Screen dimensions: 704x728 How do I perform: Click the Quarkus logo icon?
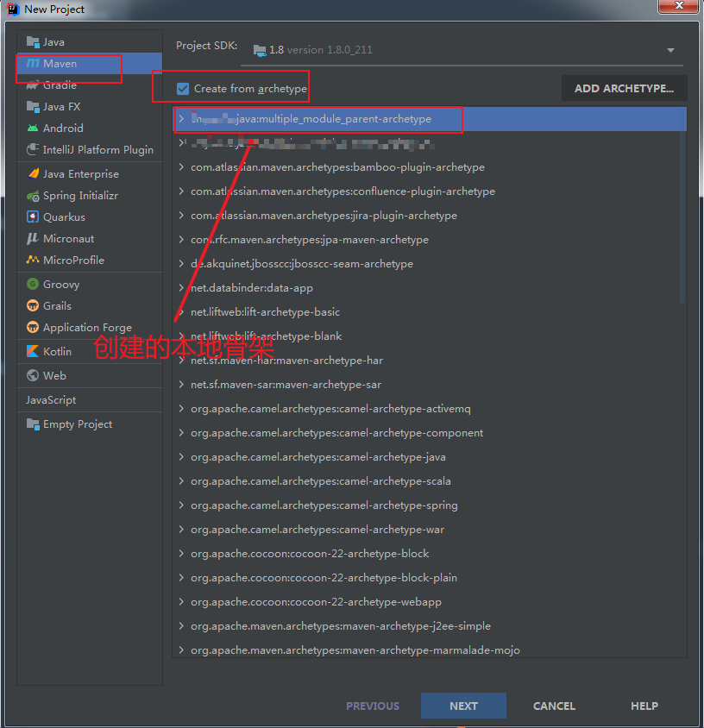point(33,217)
